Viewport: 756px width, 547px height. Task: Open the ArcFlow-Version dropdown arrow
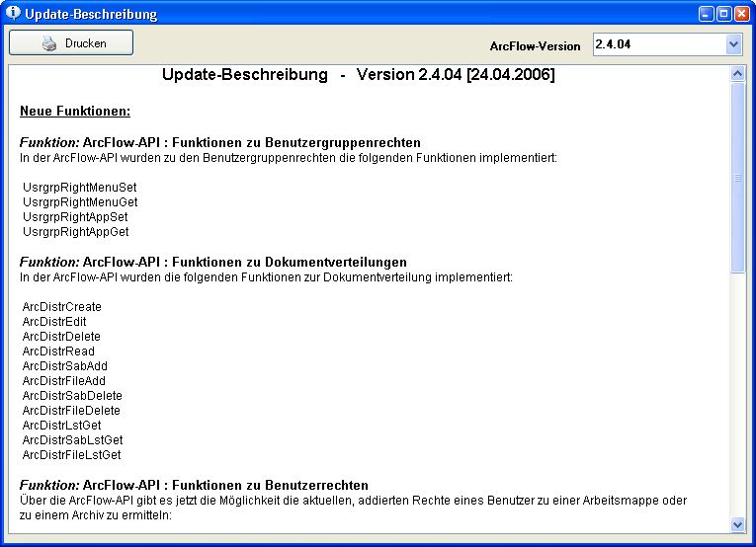point(734,44)
